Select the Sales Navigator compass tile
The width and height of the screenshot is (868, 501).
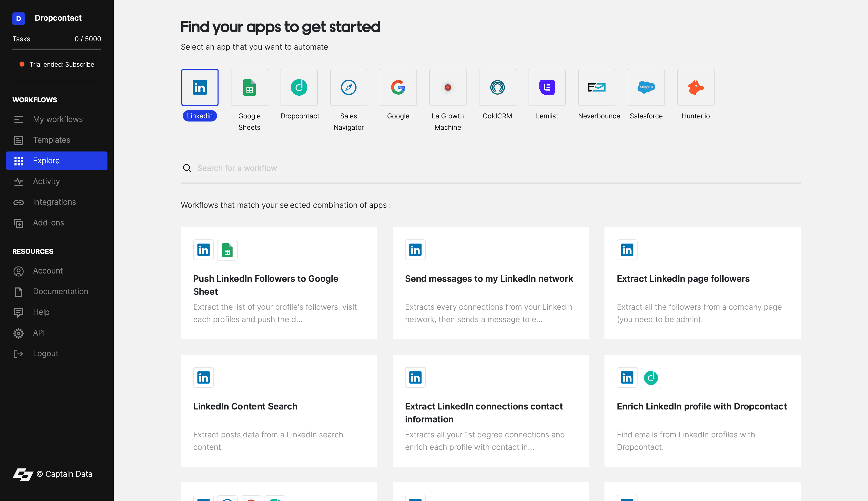348,87
